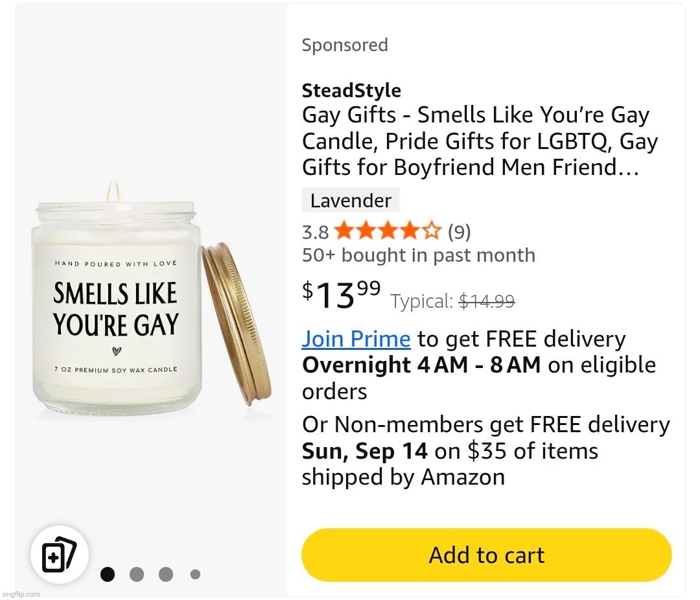Click the 3.8 rating number
This screenshot has height=600, width=700.
[316, 232]
